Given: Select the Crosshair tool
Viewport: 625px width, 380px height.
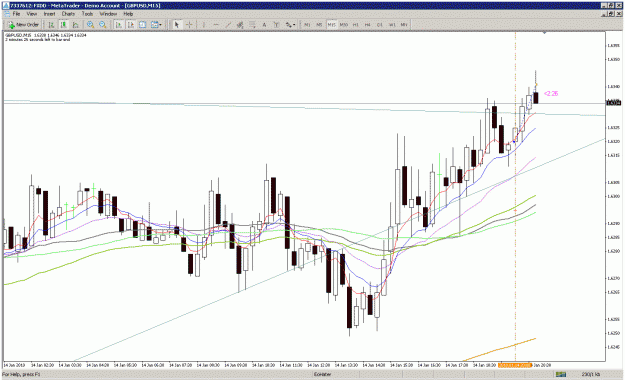Looking at the screenshot, I should [x=189, y=25].
